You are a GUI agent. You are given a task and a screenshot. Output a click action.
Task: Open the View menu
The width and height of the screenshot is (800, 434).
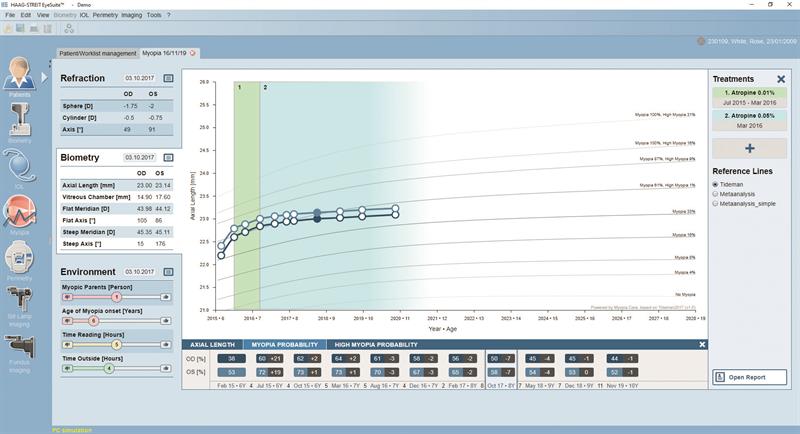tap(43, 15)
